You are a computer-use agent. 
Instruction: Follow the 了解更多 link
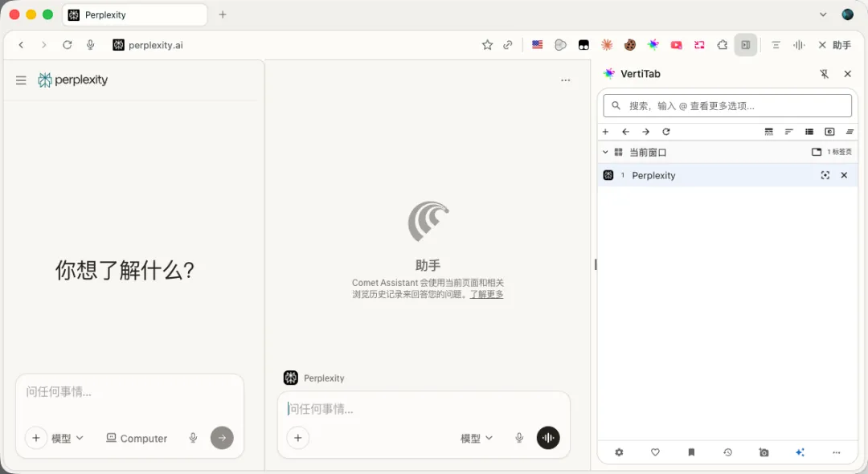[x=486, y=294]
